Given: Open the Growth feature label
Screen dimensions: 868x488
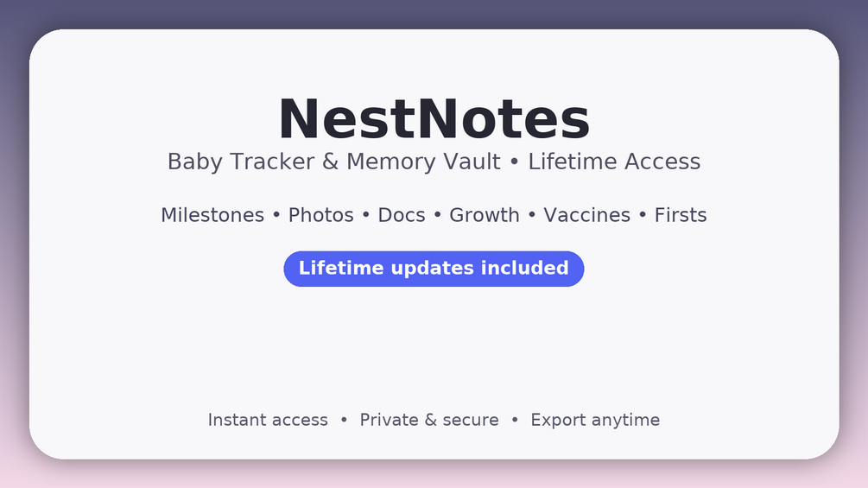Looking at the screenshot, I should pyautogui.click(x=485, y=215).
